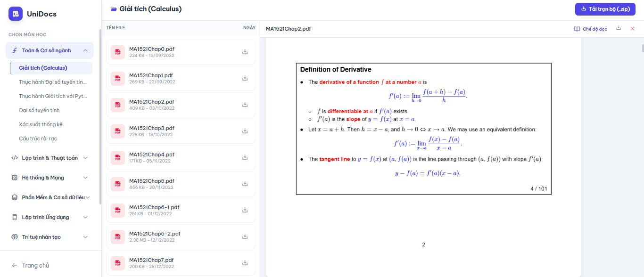Click the PDF viewer vertical scrollbar

[x=642, y=48]
